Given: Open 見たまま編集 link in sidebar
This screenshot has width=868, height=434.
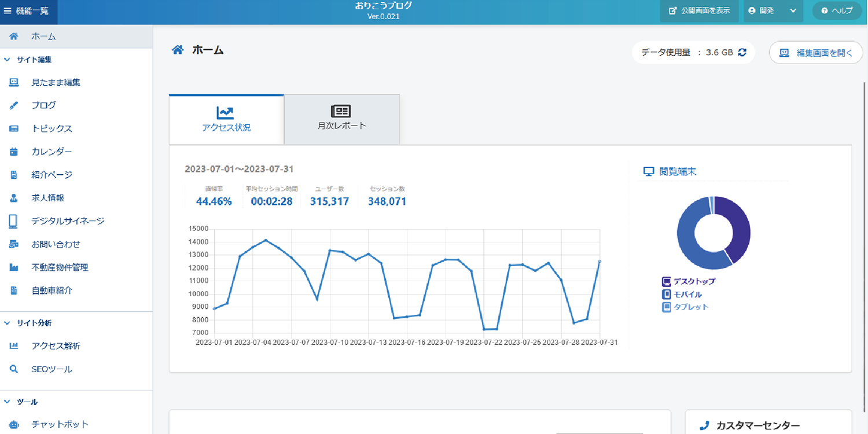Looking at the screenshot, I should pyautogui.click(x=56, y=82).
